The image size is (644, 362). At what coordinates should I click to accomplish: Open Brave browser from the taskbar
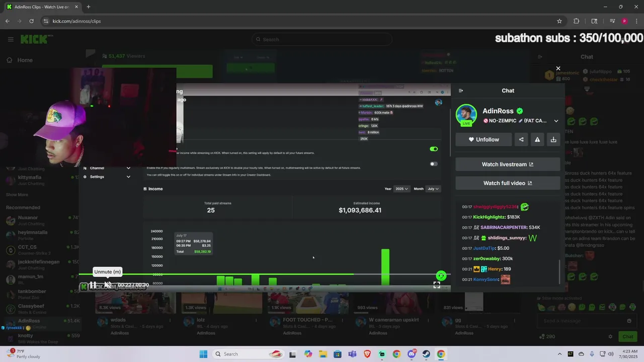point(367,354)
